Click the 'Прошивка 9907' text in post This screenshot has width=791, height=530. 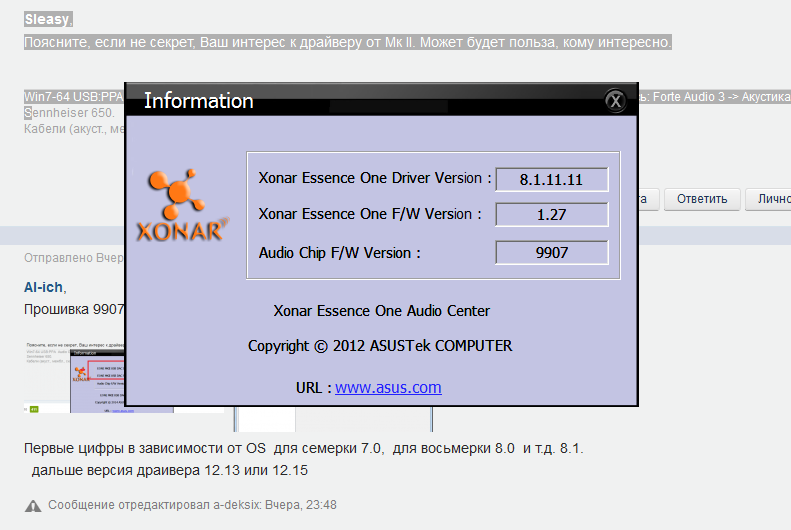coord(74,309)
